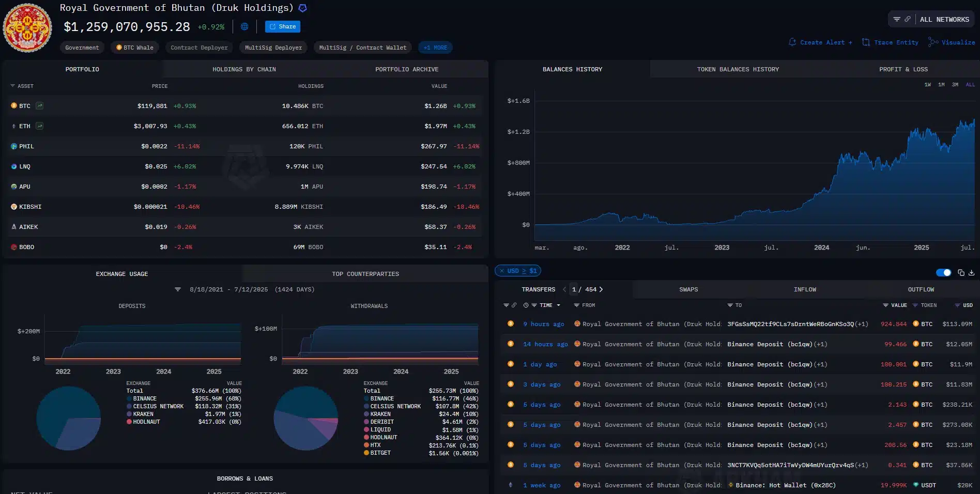Open the ETH price chart icon
980x494 pixels.
[x=40, y=126]
